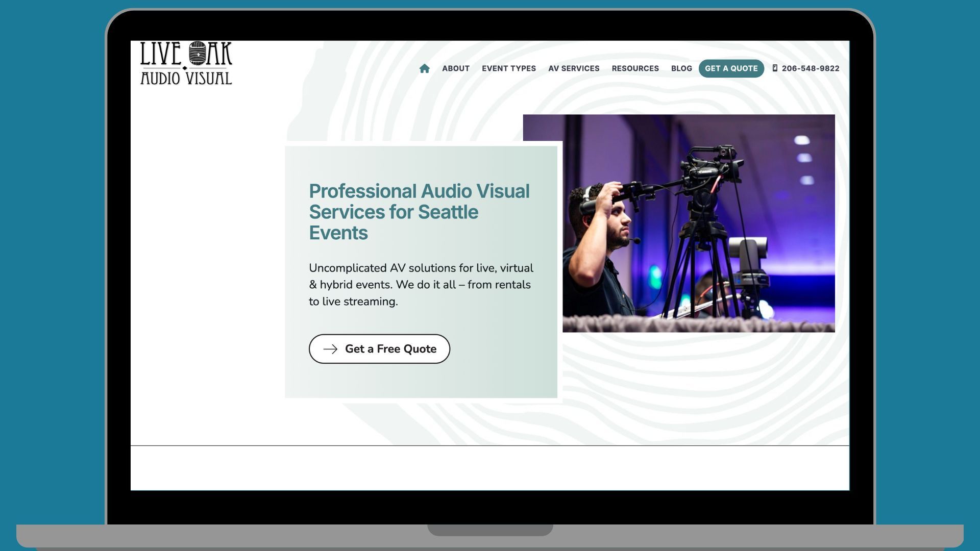This screenshot has height=551, width=980.
Task: Click the phone icon beside the number
Action: (775, 68)
